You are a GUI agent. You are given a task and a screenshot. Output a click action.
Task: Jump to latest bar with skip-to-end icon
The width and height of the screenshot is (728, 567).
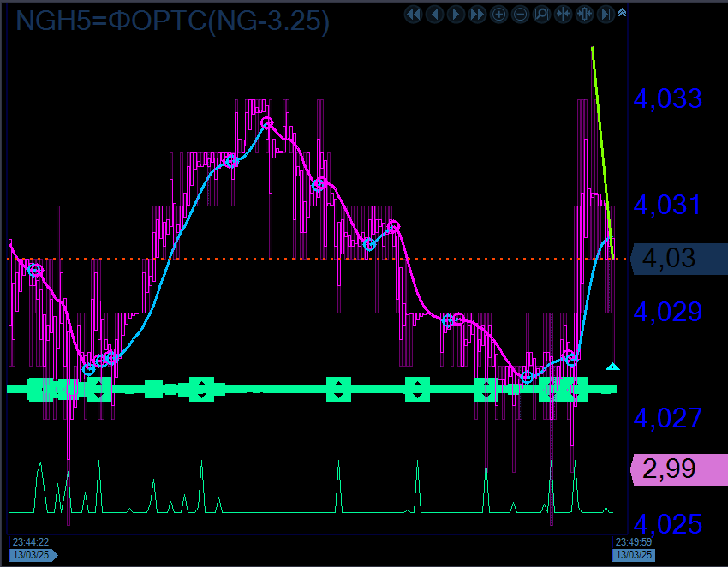click(606, 14)
